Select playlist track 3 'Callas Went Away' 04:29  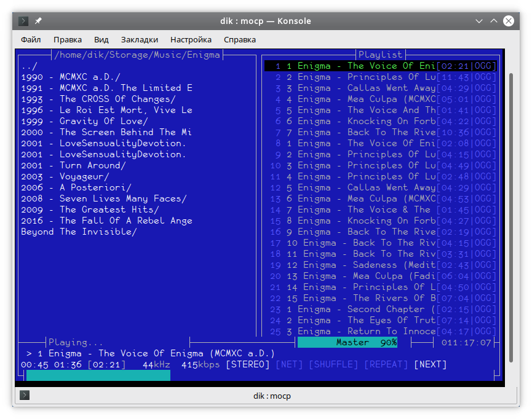380,88
